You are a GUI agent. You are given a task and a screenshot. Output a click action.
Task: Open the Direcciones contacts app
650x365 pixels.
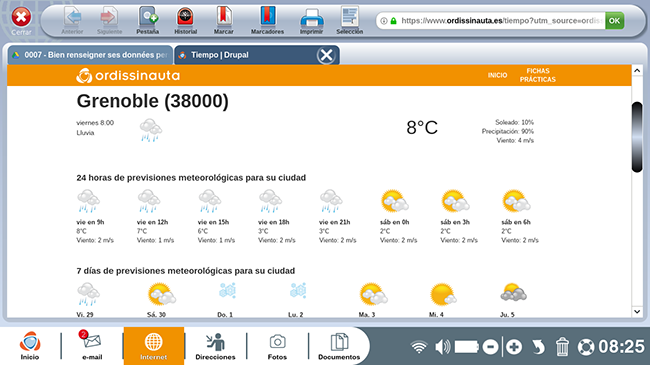point(216,346)
